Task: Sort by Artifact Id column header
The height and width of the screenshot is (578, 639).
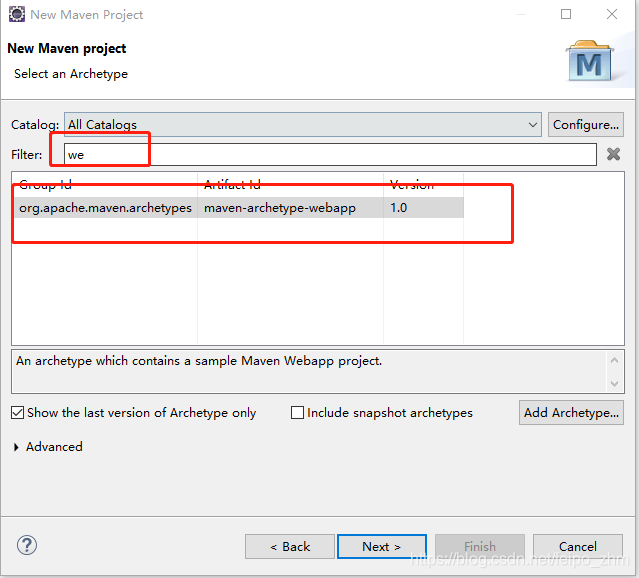Action: (x=290, y=185)
